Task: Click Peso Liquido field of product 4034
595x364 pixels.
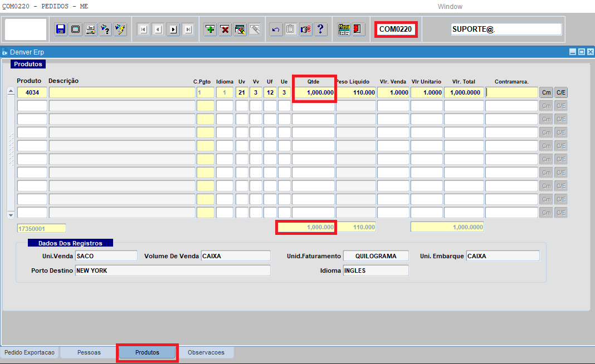Action: pos(356,92)
